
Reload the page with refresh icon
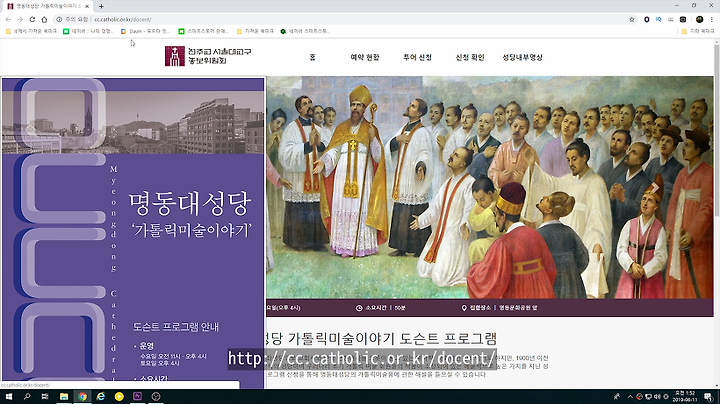pos(32,19)
